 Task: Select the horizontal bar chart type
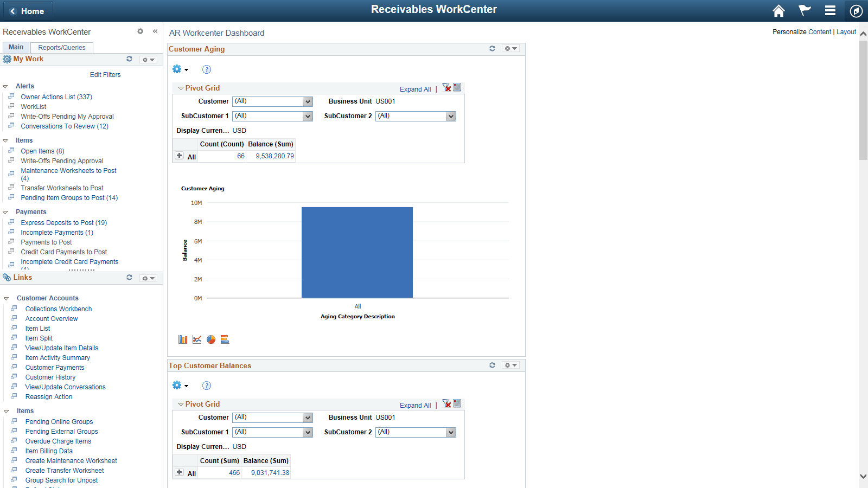pyautogui.click(x=225, y=339)
